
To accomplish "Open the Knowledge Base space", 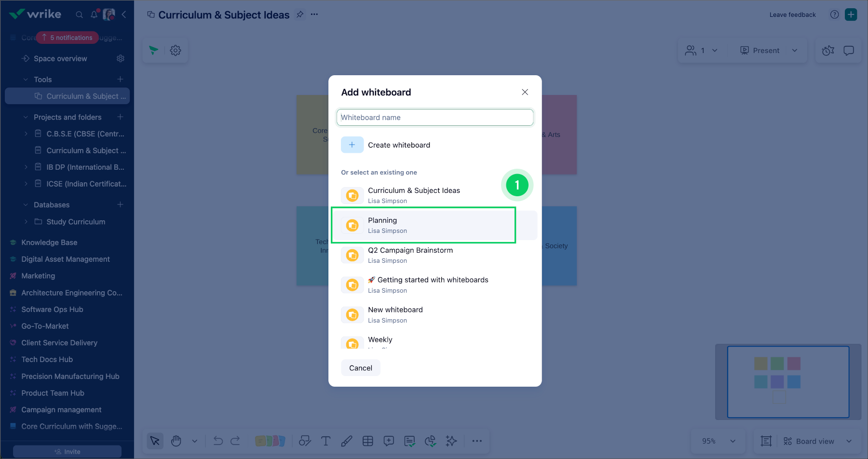I will (x=49, y=242).
